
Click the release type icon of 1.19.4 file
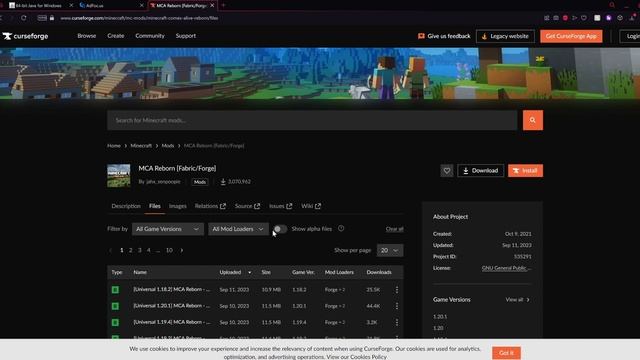pos(116,322)
